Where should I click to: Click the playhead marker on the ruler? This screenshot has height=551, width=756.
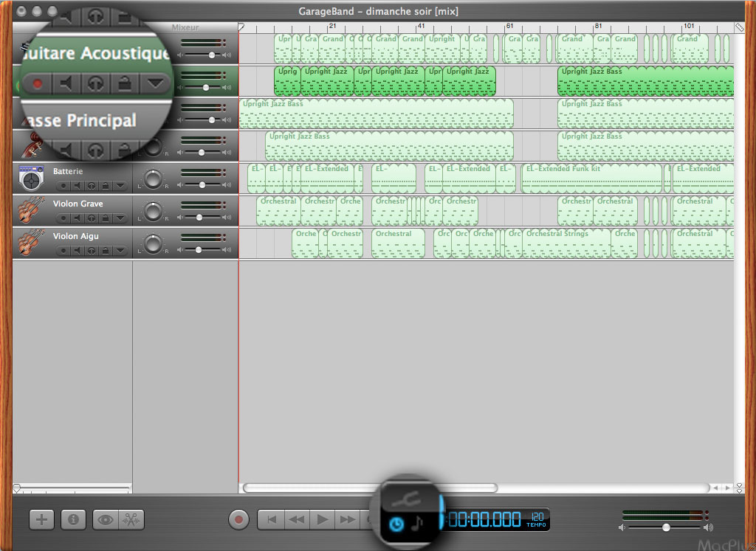coord(241,27)
